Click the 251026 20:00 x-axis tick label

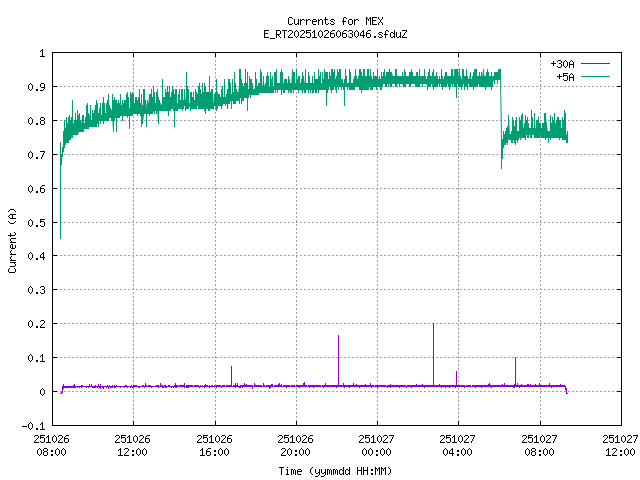tap(295, 444)
